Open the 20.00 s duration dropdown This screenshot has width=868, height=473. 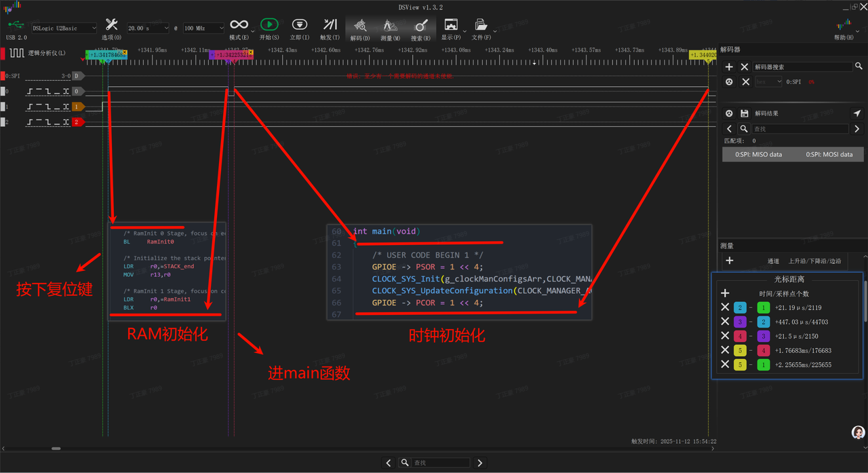coord(148,29)
